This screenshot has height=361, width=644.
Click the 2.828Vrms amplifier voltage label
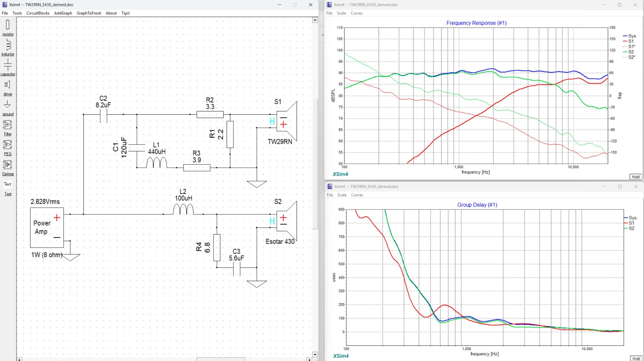coord(45,202)
